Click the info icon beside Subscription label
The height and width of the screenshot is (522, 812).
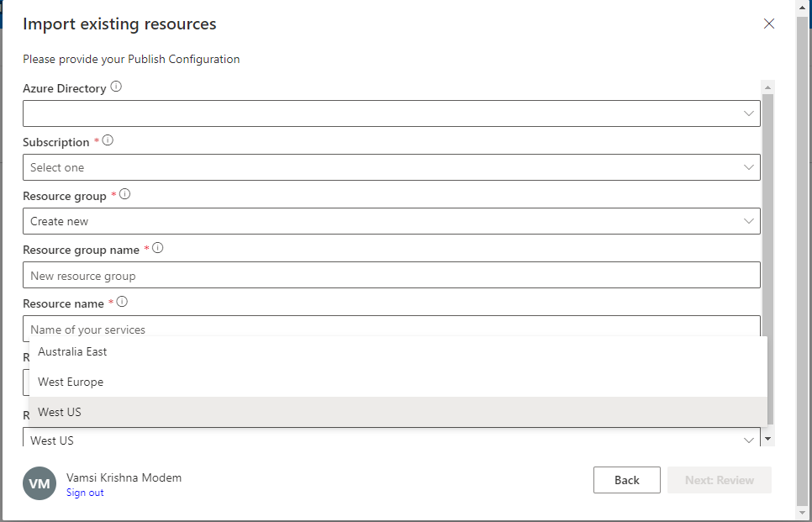pyautogui.click(x=108, y=140)
